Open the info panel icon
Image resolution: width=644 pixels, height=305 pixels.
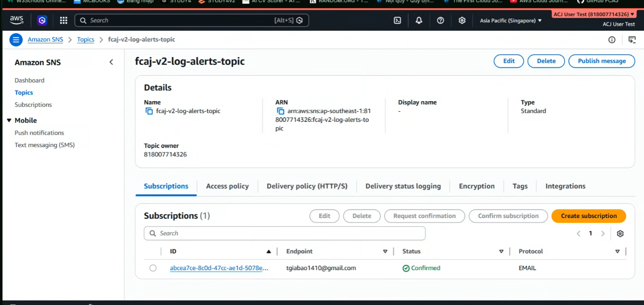click(612, 40)
